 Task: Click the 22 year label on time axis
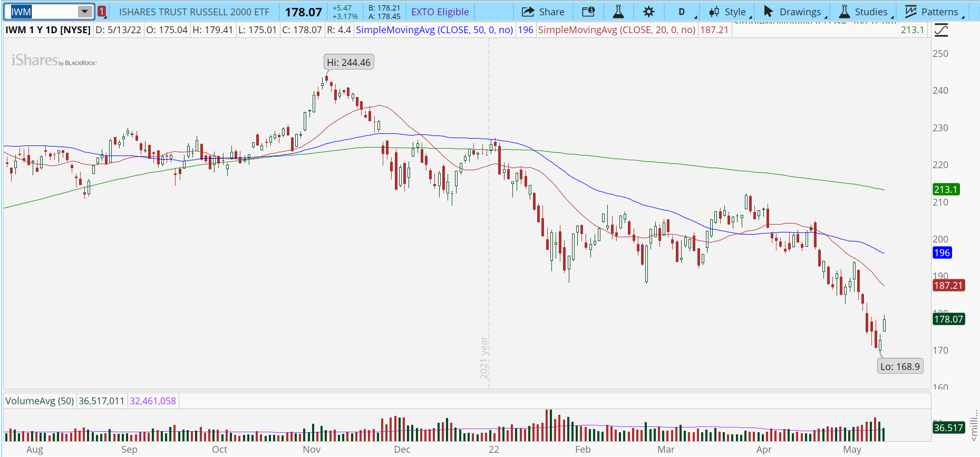click(493, 450)
